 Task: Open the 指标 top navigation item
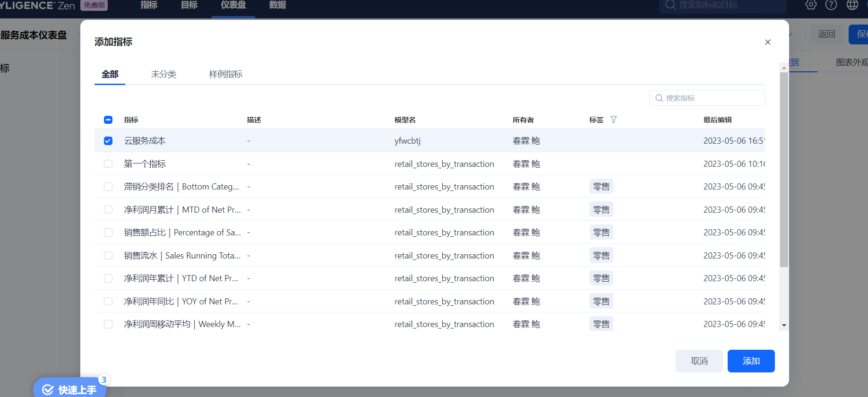[x=149, y=5]
